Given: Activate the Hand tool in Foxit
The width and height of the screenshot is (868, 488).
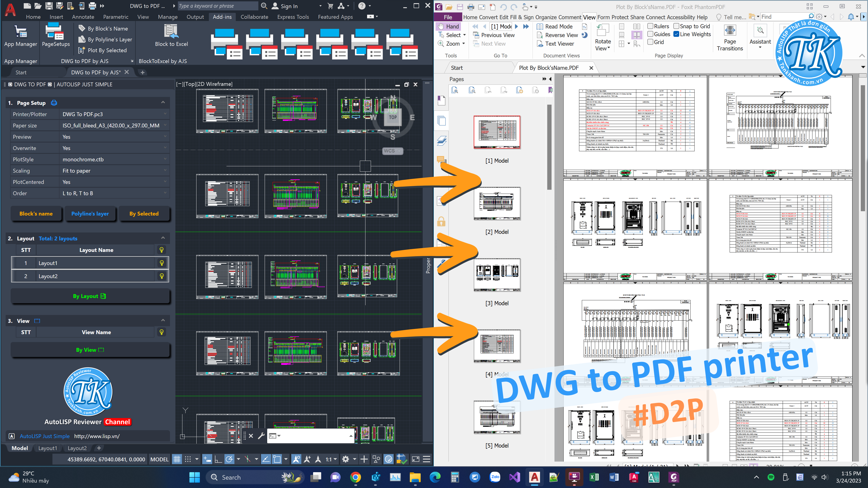Looking at the screenshot, I should point(448,26).
